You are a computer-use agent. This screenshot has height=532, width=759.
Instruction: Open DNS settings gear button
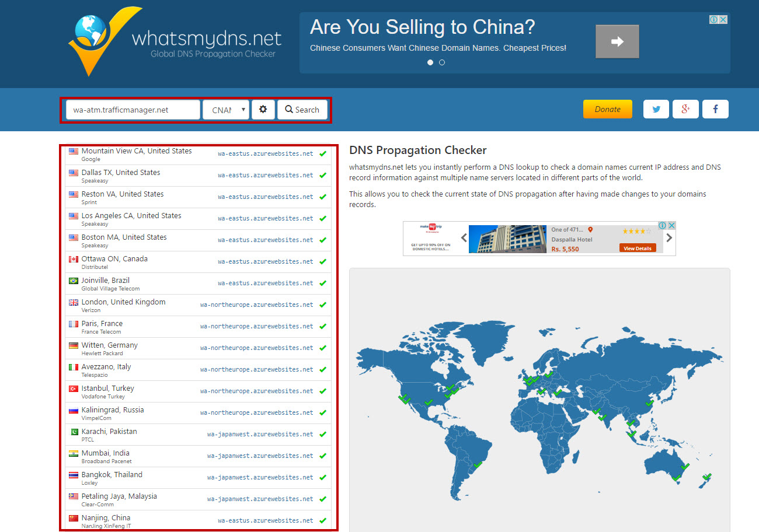coord(263,110)
